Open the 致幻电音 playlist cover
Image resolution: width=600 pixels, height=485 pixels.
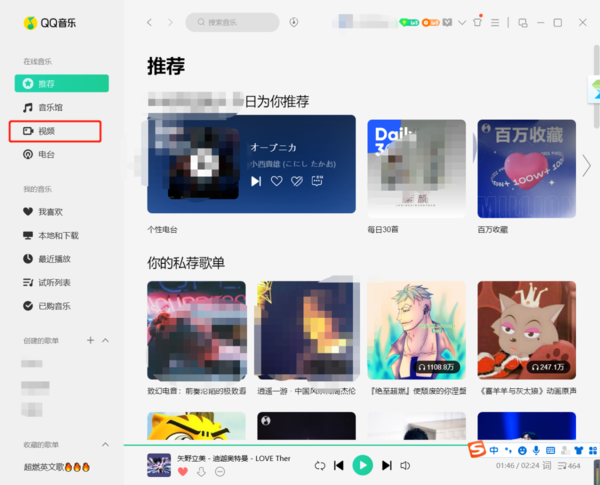196,331
